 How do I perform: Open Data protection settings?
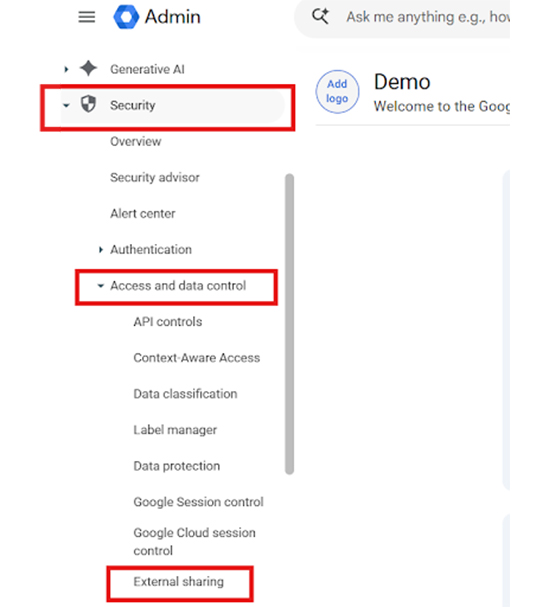click(x=177, y=466)
